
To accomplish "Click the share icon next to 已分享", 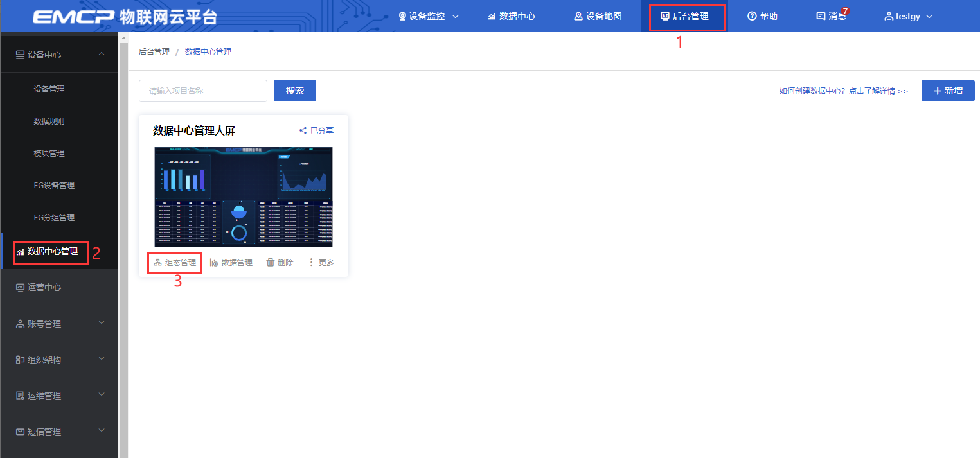I will pyautogui.click(x=303, y=130).
